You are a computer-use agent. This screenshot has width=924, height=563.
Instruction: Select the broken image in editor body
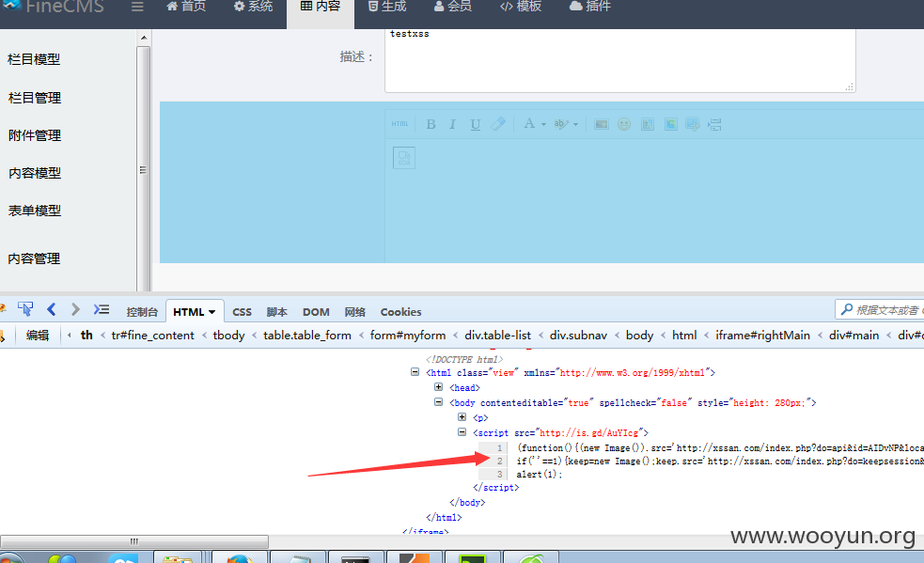click(x=403, y=157)
